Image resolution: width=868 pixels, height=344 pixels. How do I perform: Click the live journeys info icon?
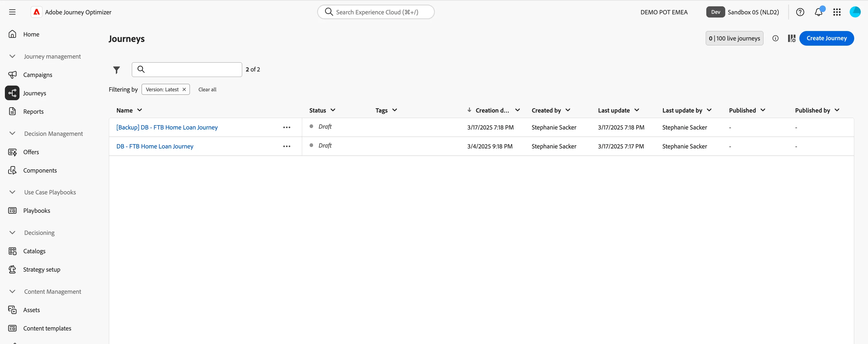(x=775, y=38)
